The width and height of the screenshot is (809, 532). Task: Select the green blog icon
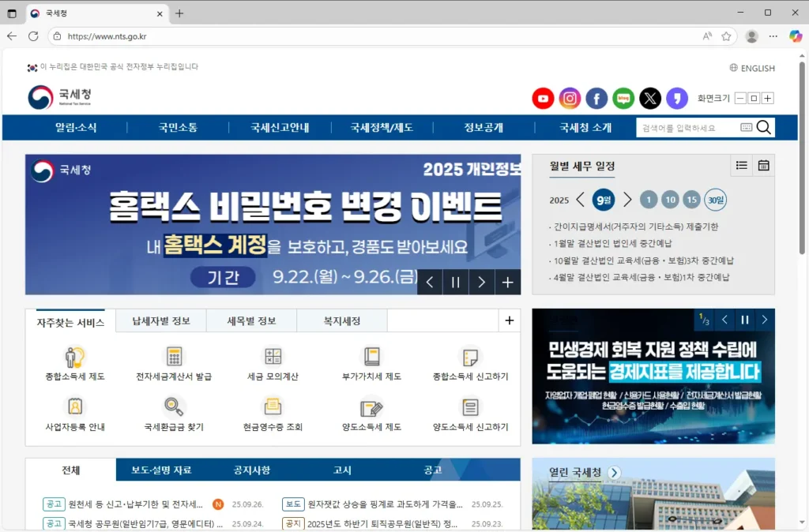click(x=623, y=99)
